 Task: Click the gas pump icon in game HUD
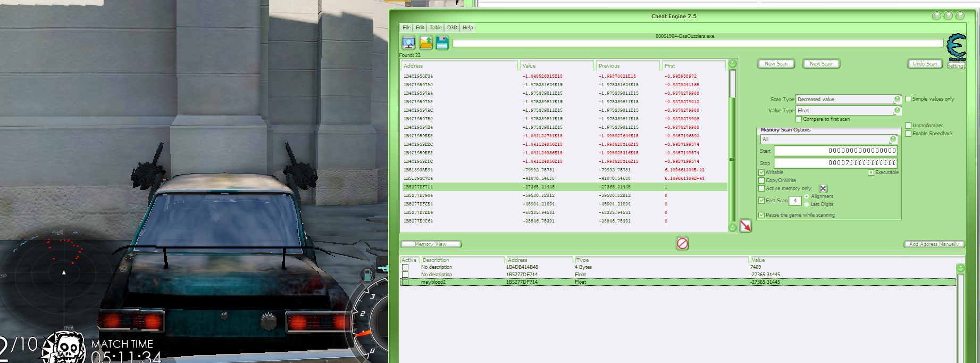click(367, 275)
